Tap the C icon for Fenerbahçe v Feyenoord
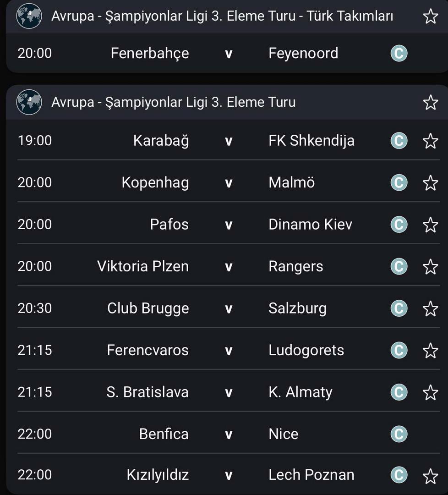 (x=399, y=53)
